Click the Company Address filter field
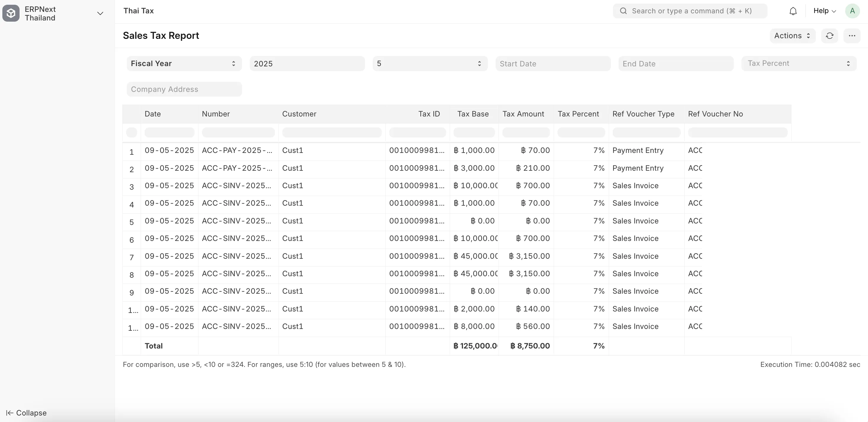Image resolution: width=868 pixels, height=422 pixels. (184, 89)
